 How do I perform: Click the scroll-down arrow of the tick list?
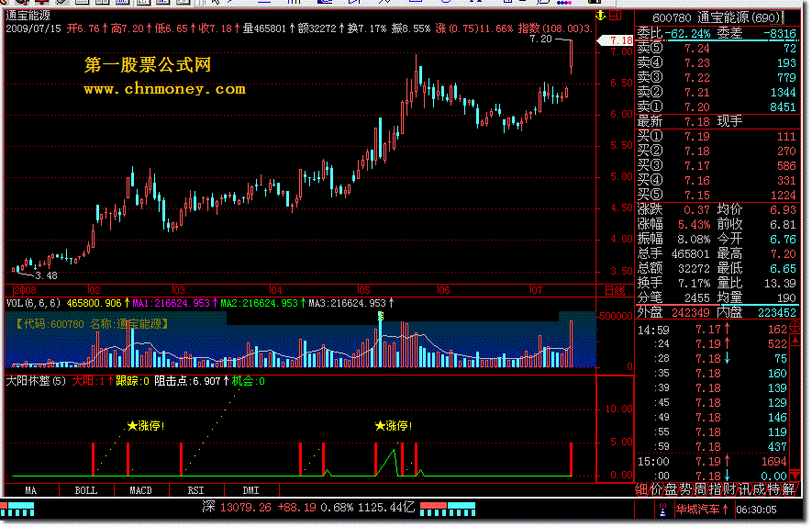pyautogui.click(x=795, y=476)
